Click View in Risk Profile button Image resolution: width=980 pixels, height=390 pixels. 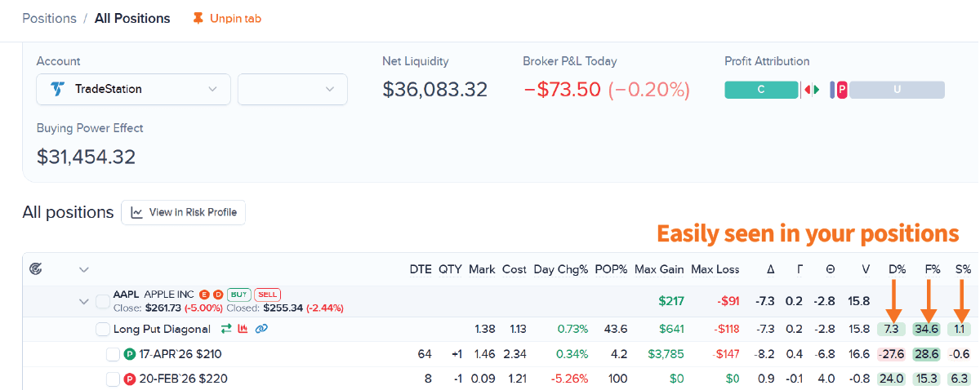pyautogui.click(x=184, y=212)
